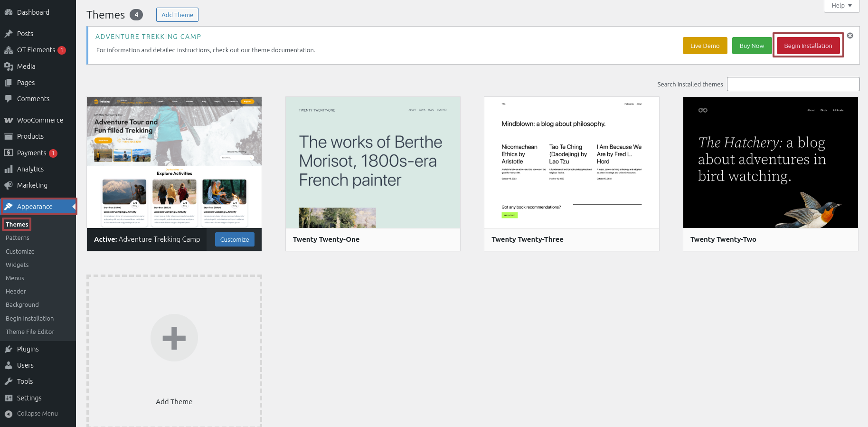
Task: Click the Users person icon
Action: pyautogui.click(x=9, y=365)
